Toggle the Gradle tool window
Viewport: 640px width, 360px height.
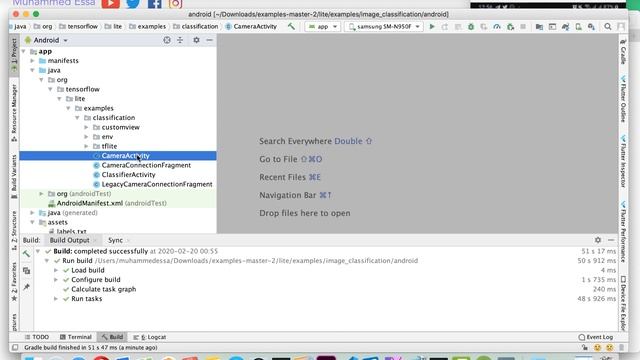623,52
